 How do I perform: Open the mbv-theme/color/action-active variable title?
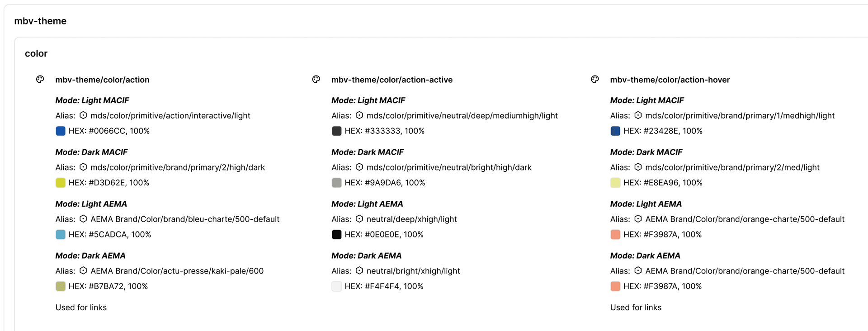(392, 80)
